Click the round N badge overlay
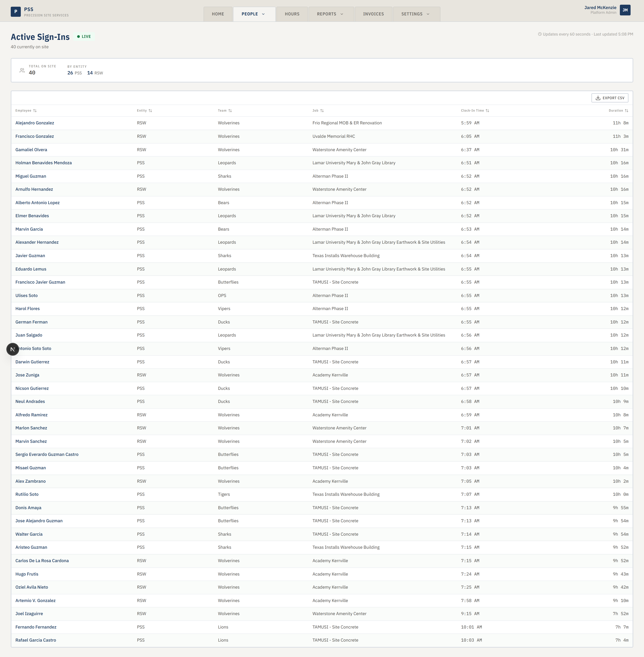This screenshot has height=657, width=644. click(x=13, y=349)
